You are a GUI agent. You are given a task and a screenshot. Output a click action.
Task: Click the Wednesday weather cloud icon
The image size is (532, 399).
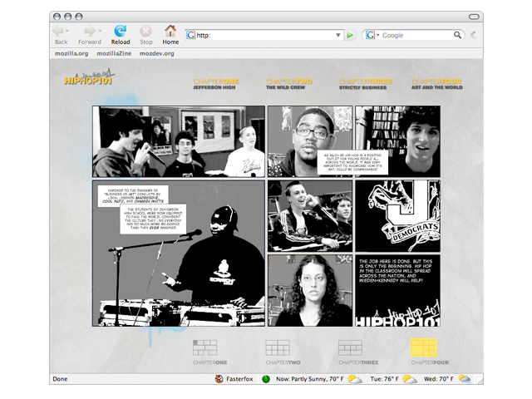pos(465,379)
